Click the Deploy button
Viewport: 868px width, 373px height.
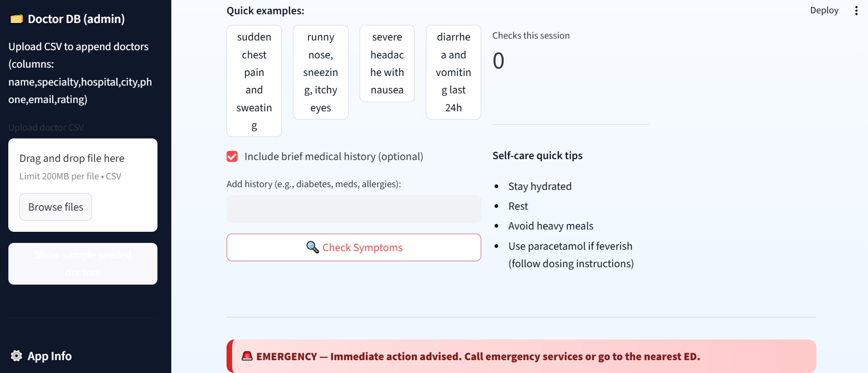(824, 10)
